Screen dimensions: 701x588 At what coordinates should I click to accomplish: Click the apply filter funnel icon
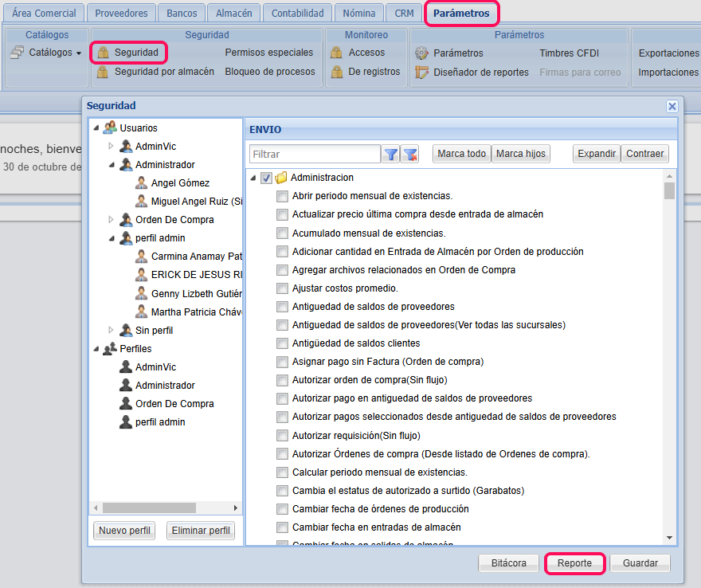pyautogui.click(x=391, y=155)
